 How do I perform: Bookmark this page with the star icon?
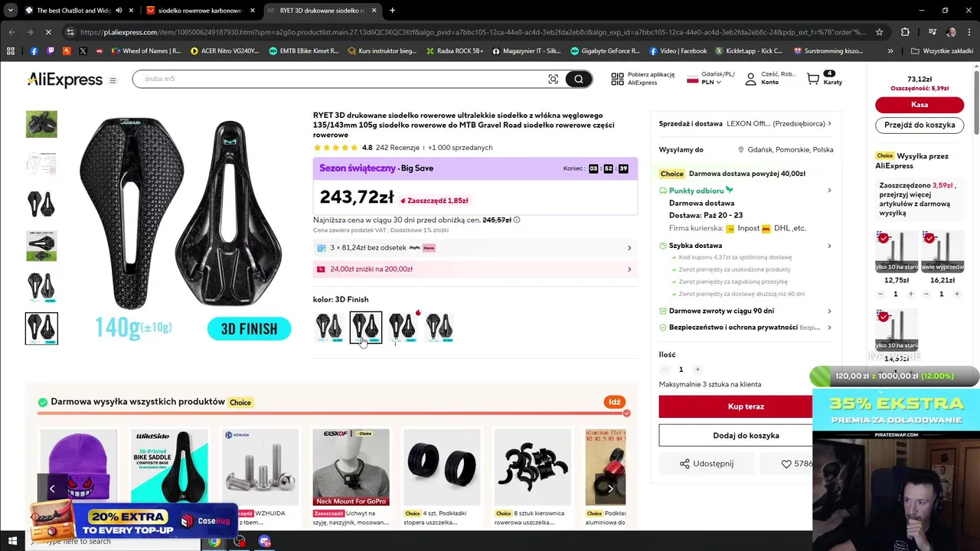click(879, 32)
